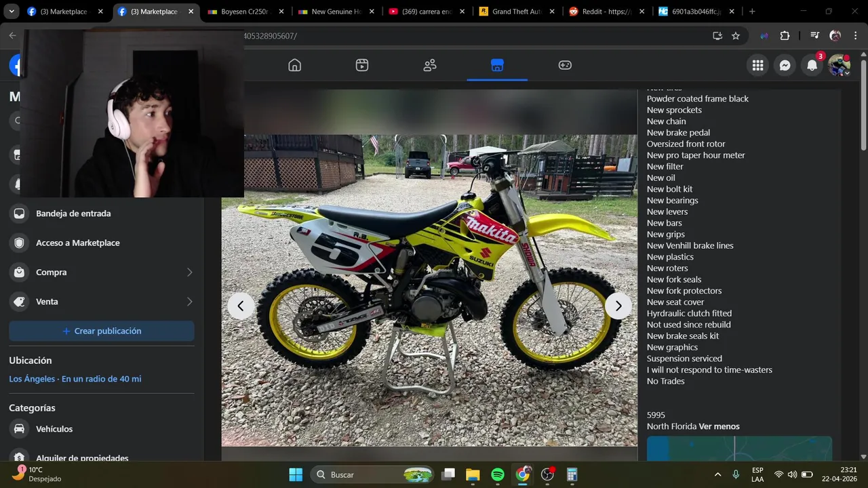The height and width of the screenshot is (488, 868).
Task: Switch to first Marketplace browser tab
Action: [64, 12]
